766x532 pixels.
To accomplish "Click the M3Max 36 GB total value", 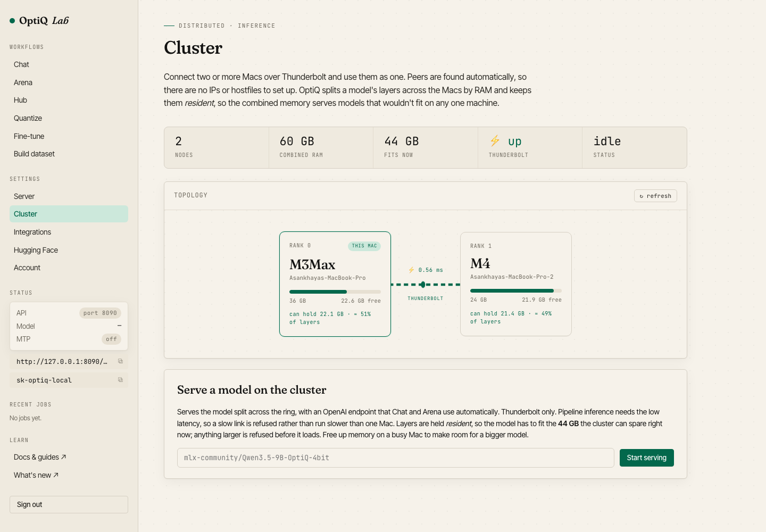I will point(298,301).
